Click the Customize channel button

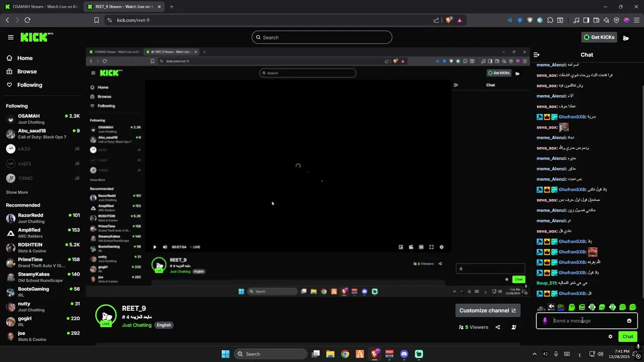point(488,311)
